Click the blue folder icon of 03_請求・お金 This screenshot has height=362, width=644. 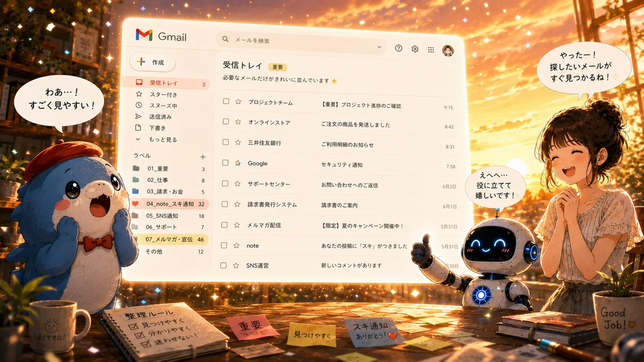tap(135, 191)
